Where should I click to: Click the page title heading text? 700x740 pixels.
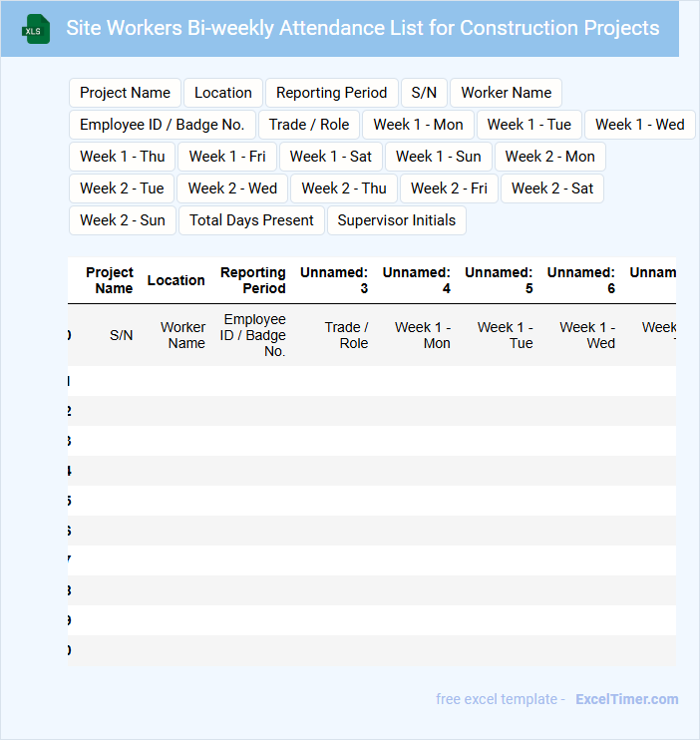(x=363, y=28)
